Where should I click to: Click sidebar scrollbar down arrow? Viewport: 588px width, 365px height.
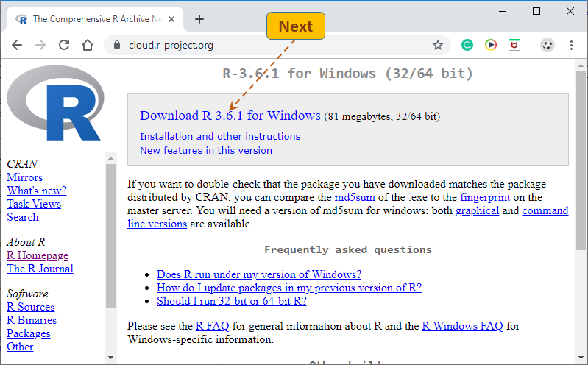coord(110,358)
